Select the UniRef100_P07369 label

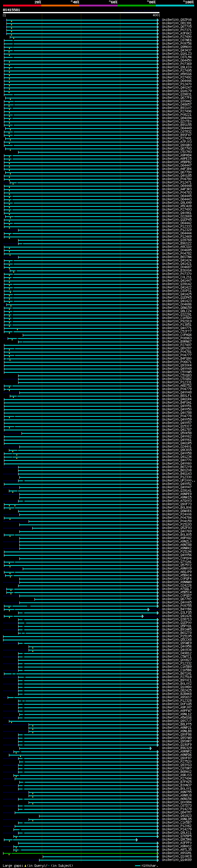coord(177,64)
